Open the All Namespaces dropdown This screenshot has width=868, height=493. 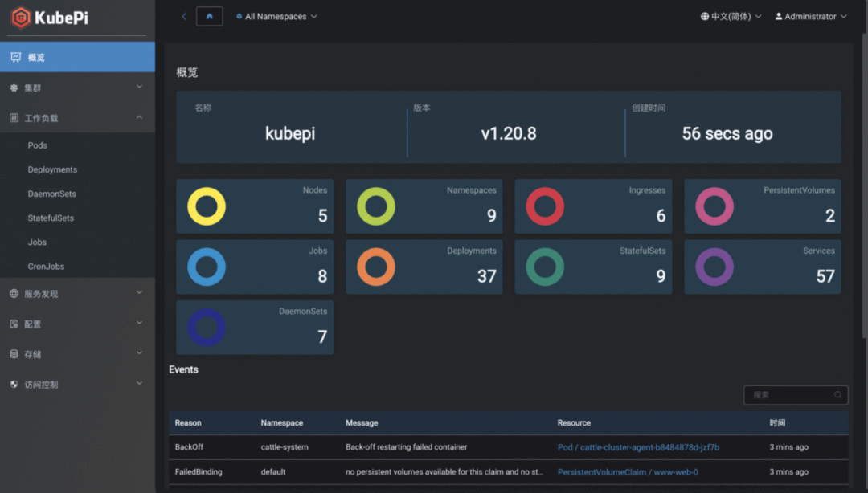click(x=276, y=17)
